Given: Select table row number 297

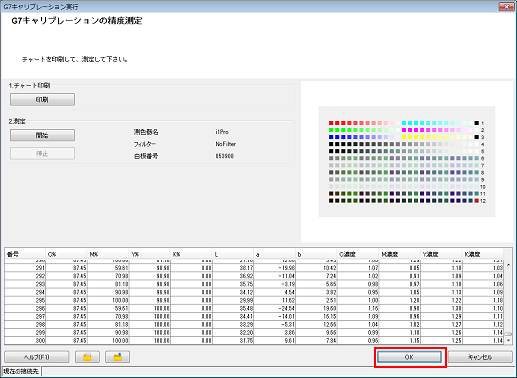Looking at the screenshot, I should (254, 316).
